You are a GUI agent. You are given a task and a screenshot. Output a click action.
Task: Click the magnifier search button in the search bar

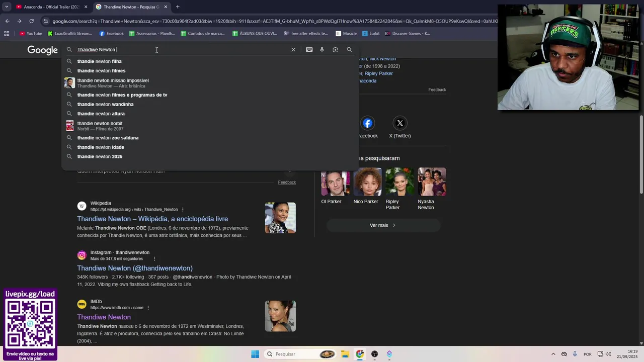[349, 50]
